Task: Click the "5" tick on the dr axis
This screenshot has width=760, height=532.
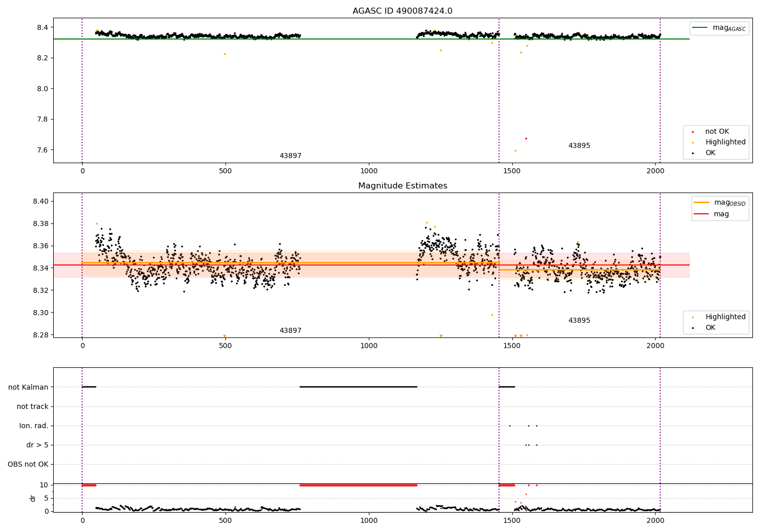Action: [46, 498]
